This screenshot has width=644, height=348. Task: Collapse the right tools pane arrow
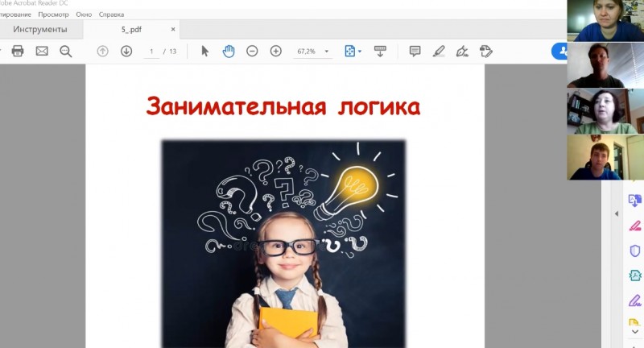[617, 213]
